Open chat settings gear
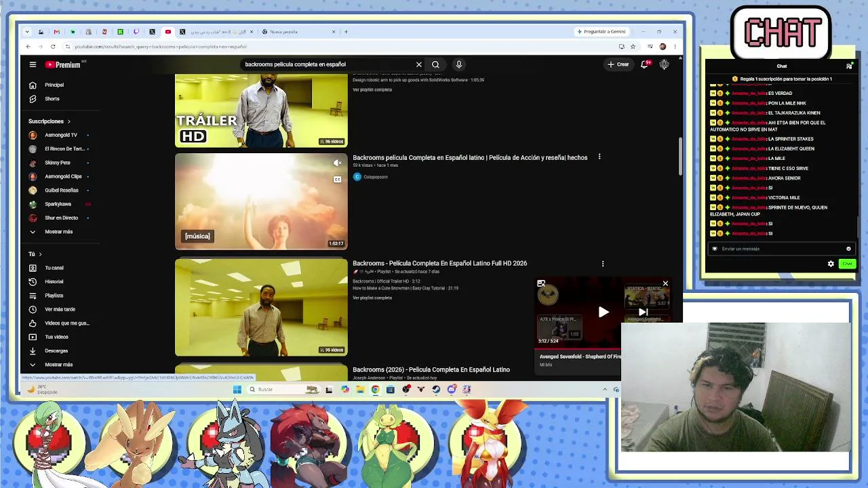Screen dimensions: 868x488 (x=831, y=264)
